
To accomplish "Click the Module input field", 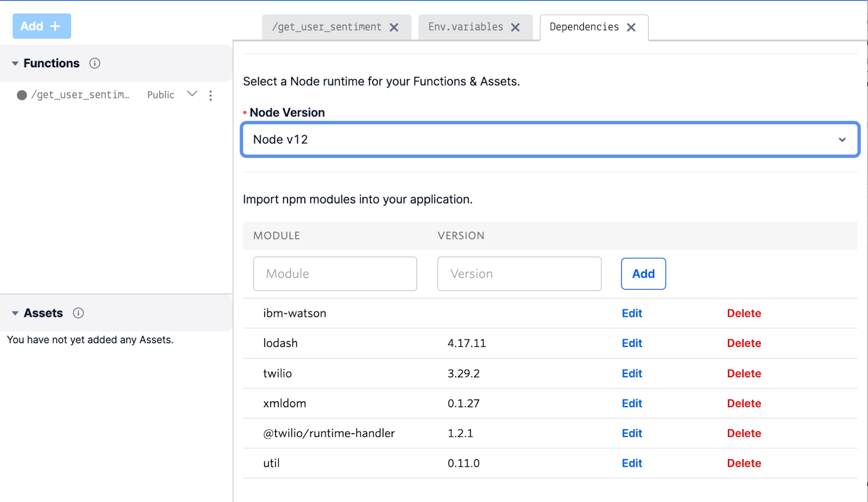I will click(x=335, y=274).
